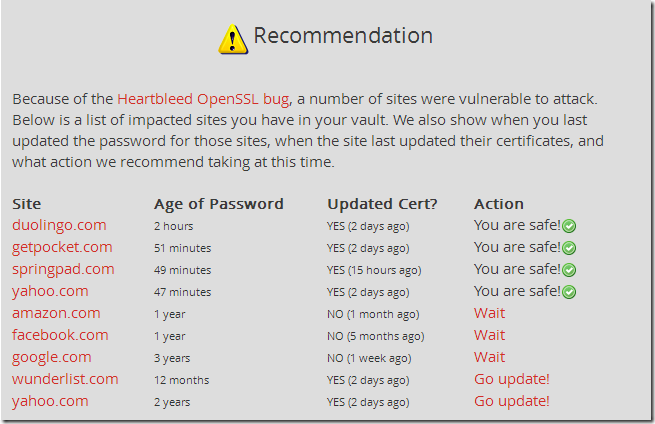The height and width of the screenshot is (424, 655).
Task: Go to the amazon.com site link
Action: coord(56,313)
